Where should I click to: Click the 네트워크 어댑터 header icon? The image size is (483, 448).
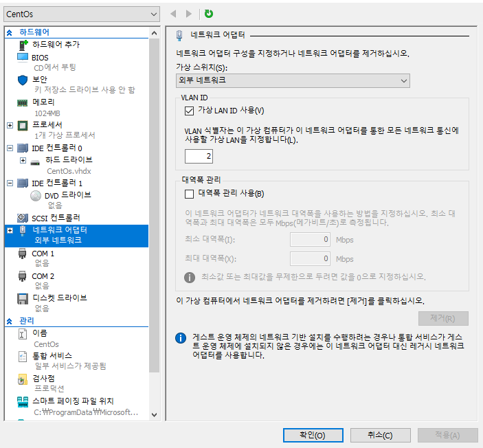pos(179,36)
